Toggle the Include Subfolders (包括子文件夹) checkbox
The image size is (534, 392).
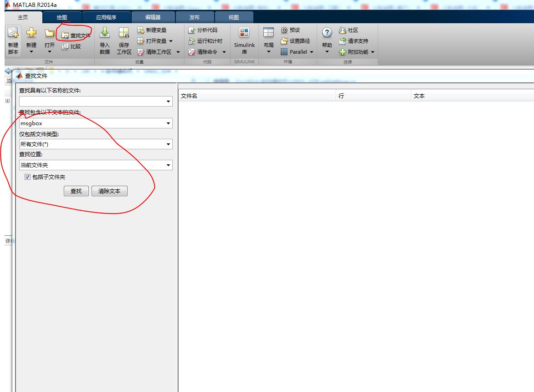(28, 177)
